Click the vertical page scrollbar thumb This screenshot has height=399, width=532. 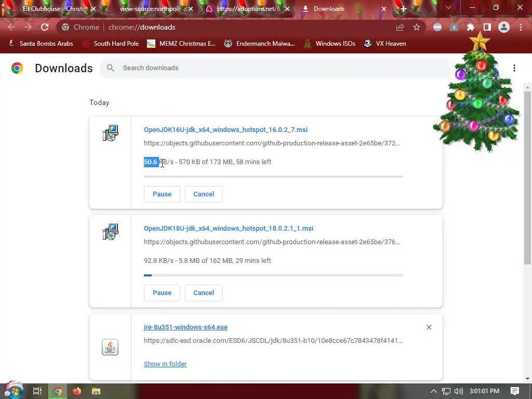click(x=527, y=178)
